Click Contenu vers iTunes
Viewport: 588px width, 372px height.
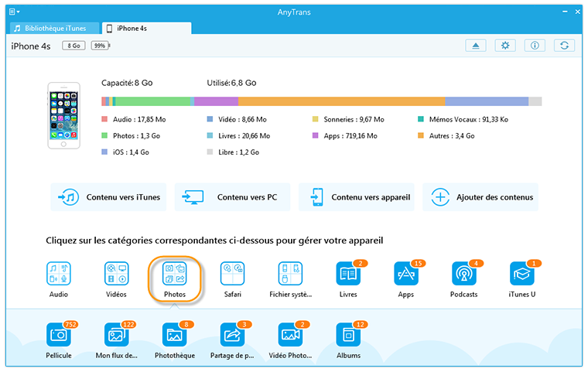tap(108, 197)
